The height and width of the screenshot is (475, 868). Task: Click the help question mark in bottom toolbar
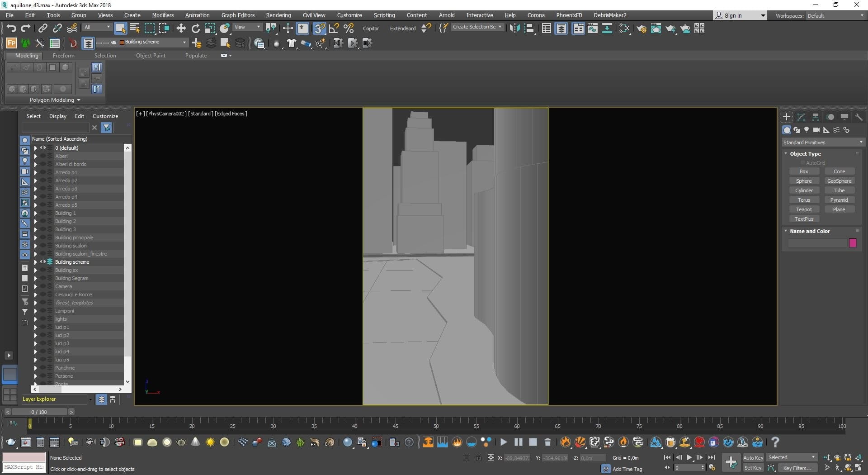pos(775,442)
